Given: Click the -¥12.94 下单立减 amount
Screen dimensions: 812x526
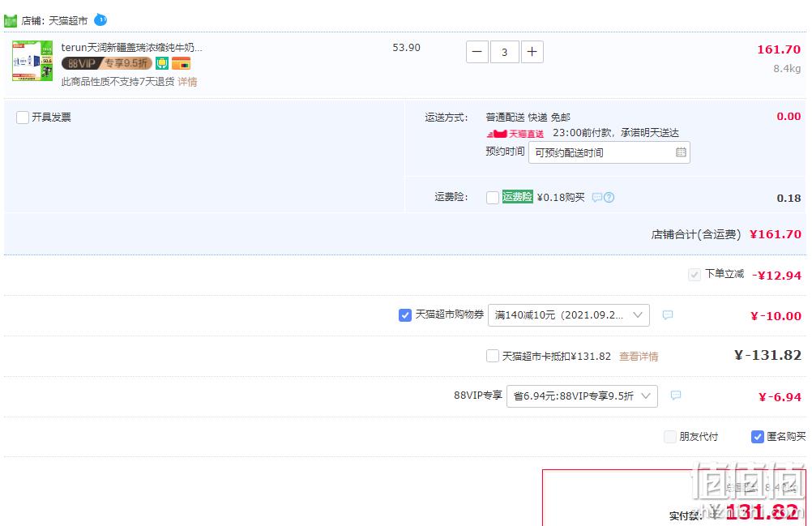Looking at the screenshot, I should click(776, 276).
